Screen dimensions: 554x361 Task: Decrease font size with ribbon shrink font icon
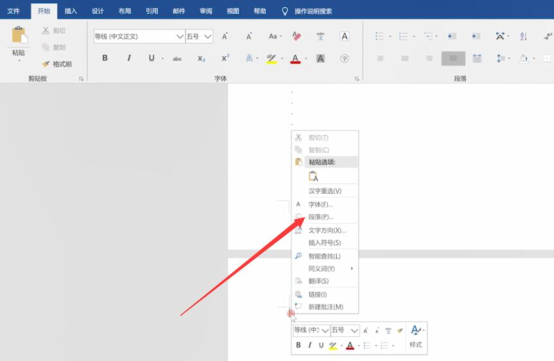[249, 36]
